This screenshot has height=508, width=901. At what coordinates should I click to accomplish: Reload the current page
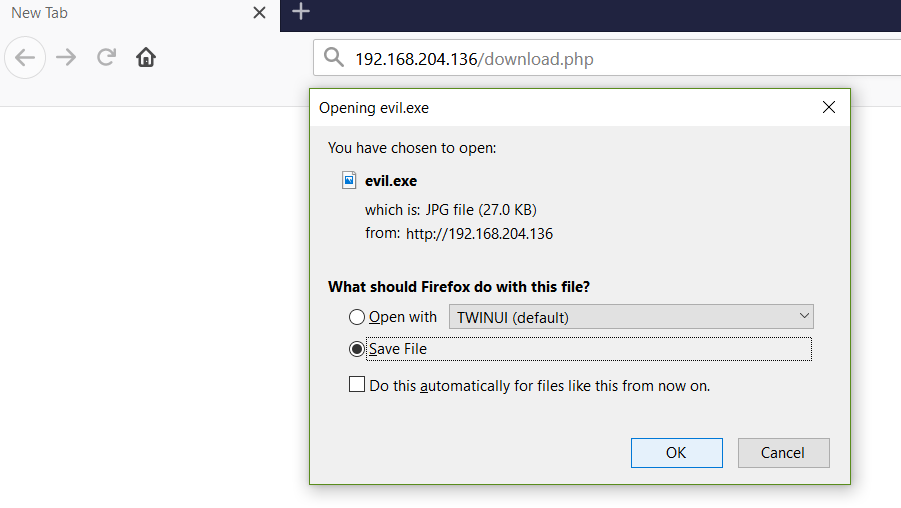tap(106, 57)
